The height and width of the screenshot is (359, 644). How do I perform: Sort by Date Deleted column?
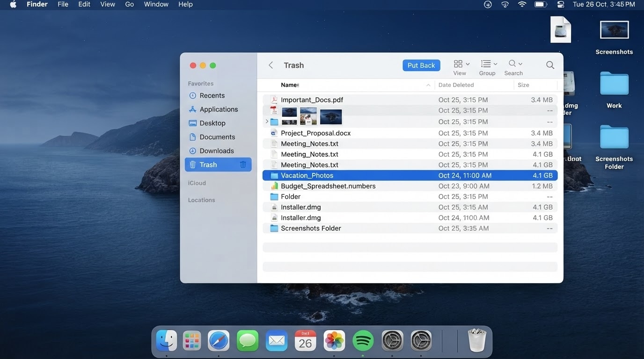click(x=456, y=85)
